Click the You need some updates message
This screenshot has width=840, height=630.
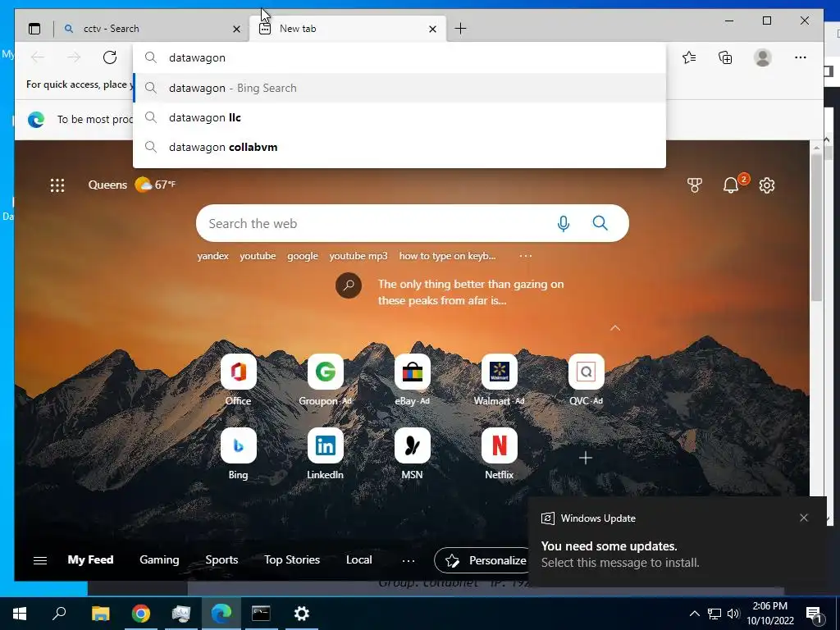609,546
